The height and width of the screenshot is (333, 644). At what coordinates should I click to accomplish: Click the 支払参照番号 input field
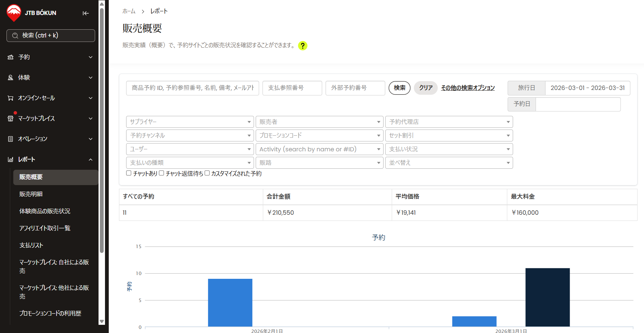click(292, 88)
